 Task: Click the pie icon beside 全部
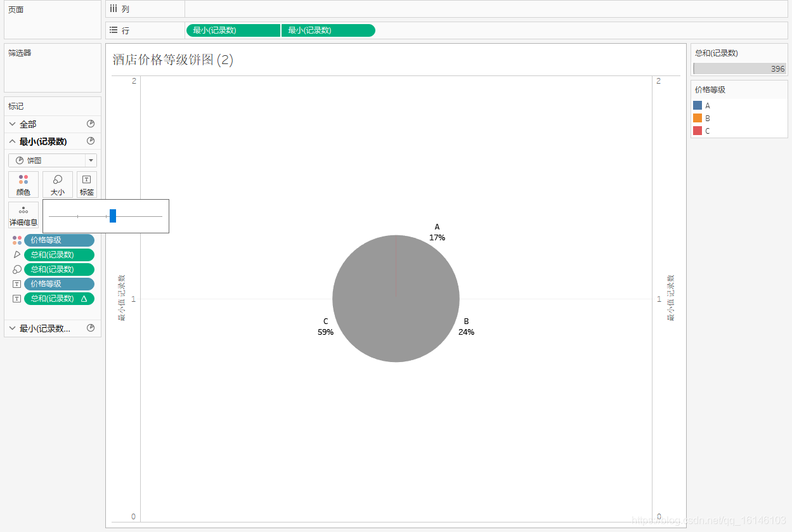coord(91,124)
